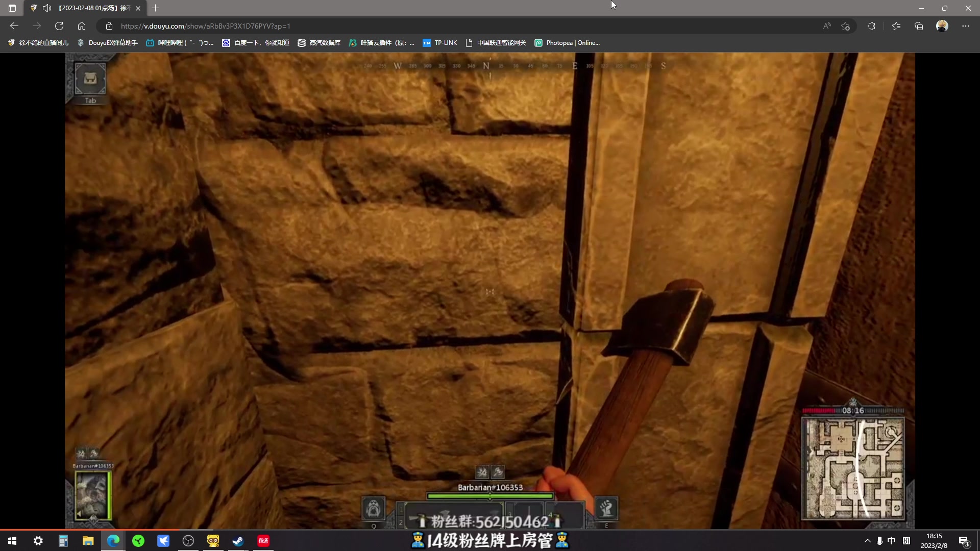Screen dimensions: 980x551
Task: Mute the audio on the Douyu tab
Action: pos(47,8)
